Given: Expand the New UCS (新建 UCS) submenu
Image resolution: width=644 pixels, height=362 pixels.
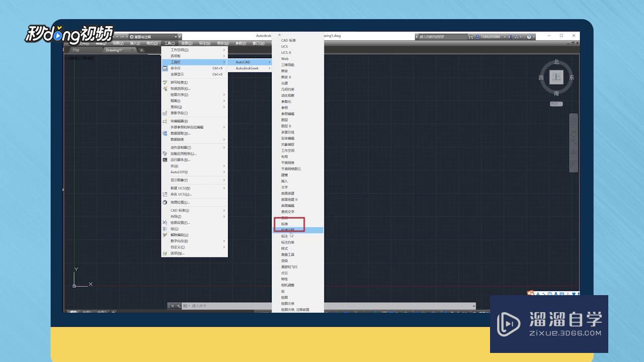Looking at the screenshot, I should tap(194, 188).
